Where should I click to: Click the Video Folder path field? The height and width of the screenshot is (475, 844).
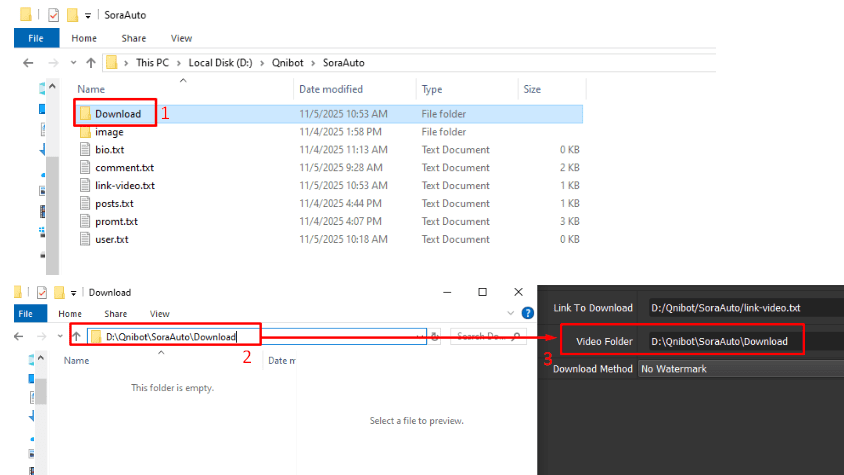coord(725,341)
